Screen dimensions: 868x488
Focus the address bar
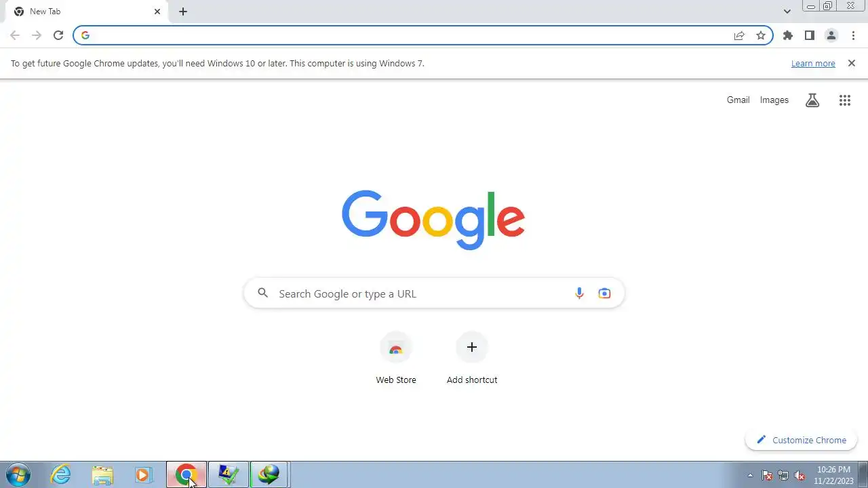(423, 35)
